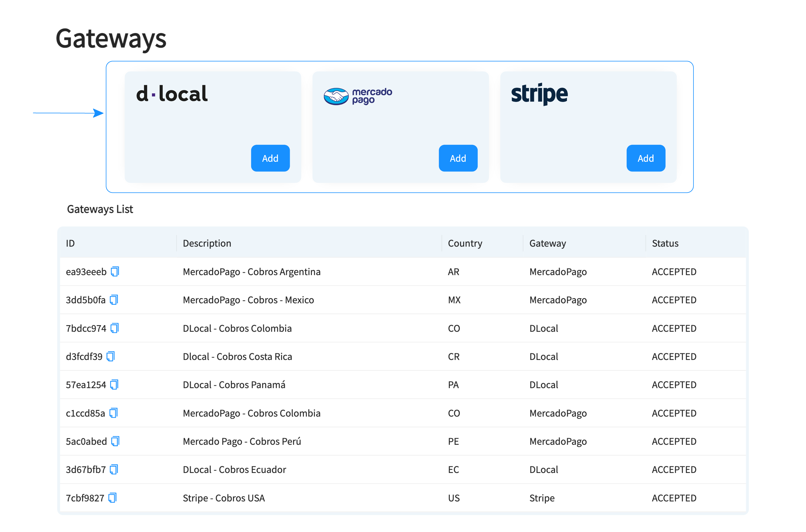Image resolution: width=806 pixels, height=532 pixels.
Task: Open the DLocal - Cobros Ecuador row
Action: pyautogui.click(x=234, y=470)
